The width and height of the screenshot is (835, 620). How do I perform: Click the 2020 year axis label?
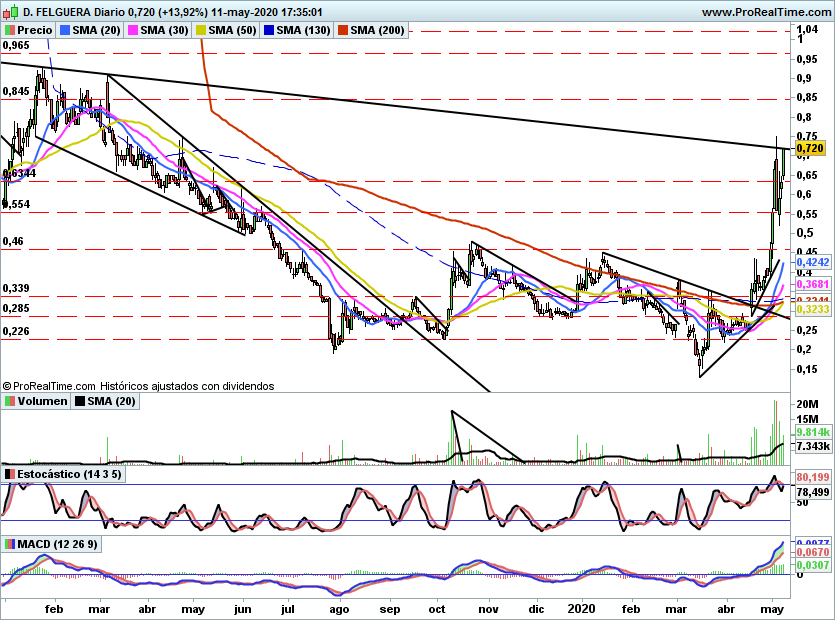point(581,609)
